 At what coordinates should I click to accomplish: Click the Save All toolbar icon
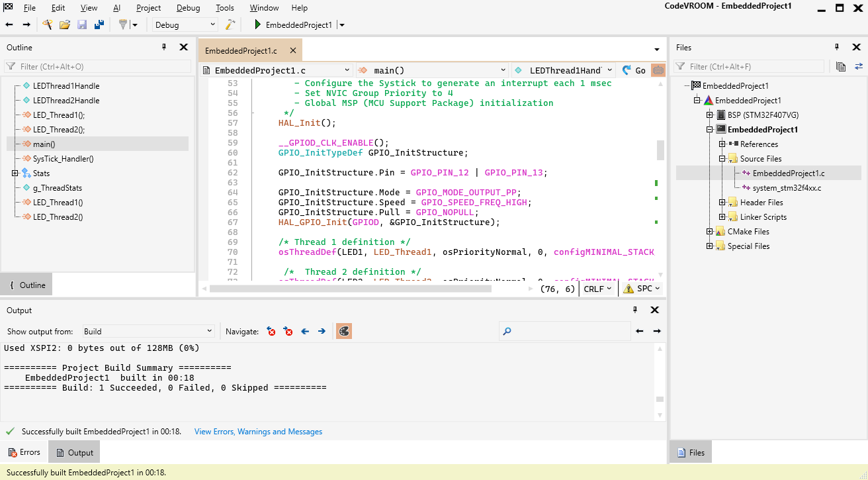99,24
